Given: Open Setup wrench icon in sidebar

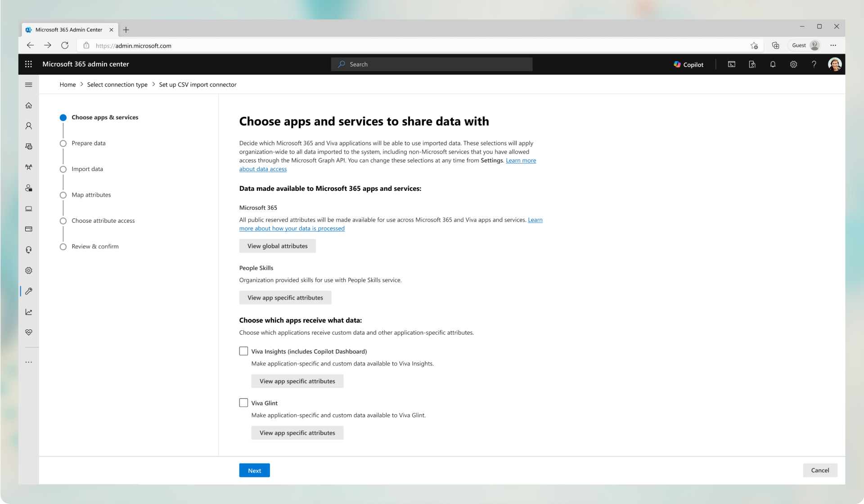Looking at the screenshot, I should point(28,291).
